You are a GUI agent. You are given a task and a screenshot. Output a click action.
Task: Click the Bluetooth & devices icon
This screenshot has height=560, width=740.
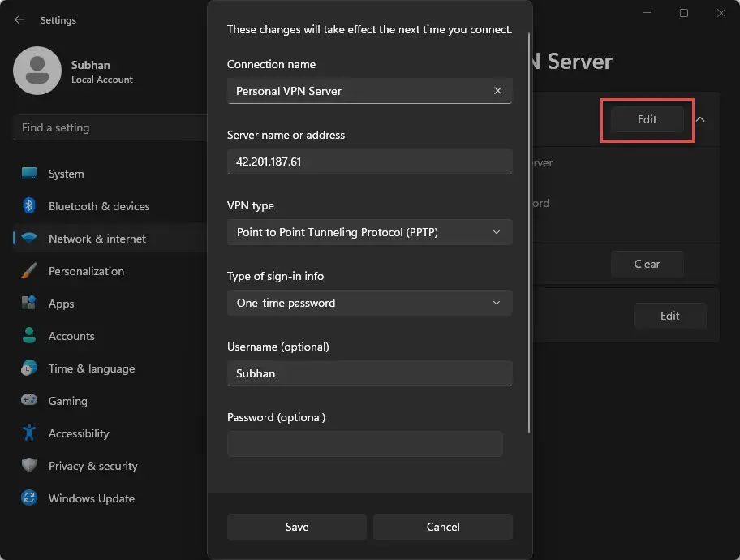(29, 206)
